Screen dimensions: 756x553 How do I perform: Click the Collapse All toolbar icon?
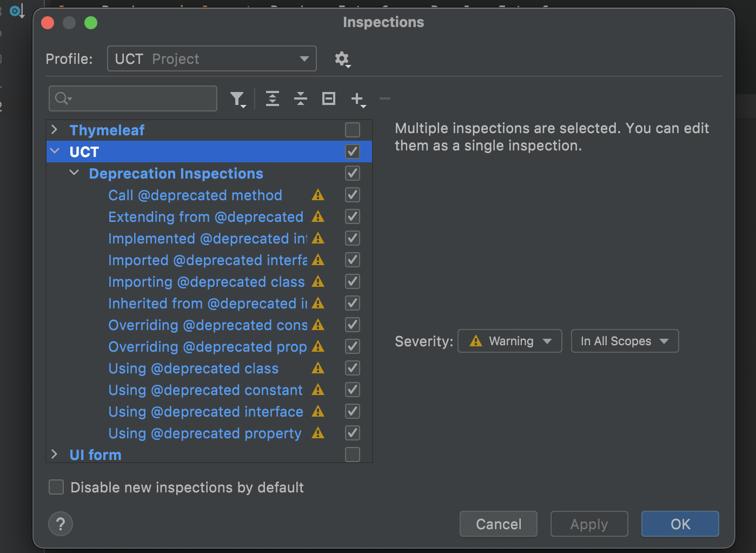301,98
